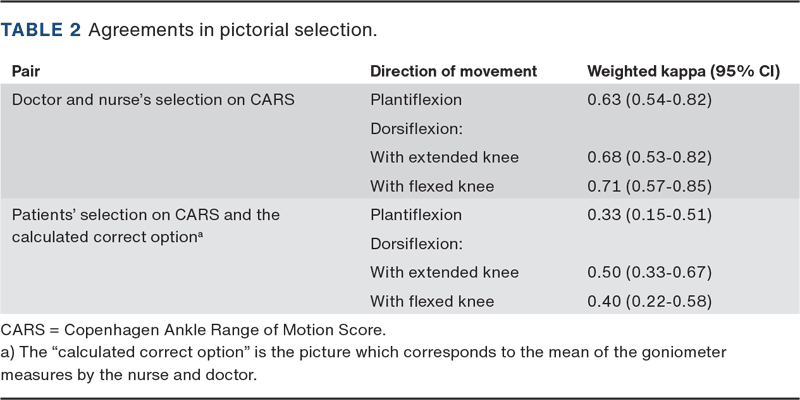Screen dimensions: 800x400
Task: Select the kappa value 0.50 (0.33-0.67)
Action: click(648, 272)
